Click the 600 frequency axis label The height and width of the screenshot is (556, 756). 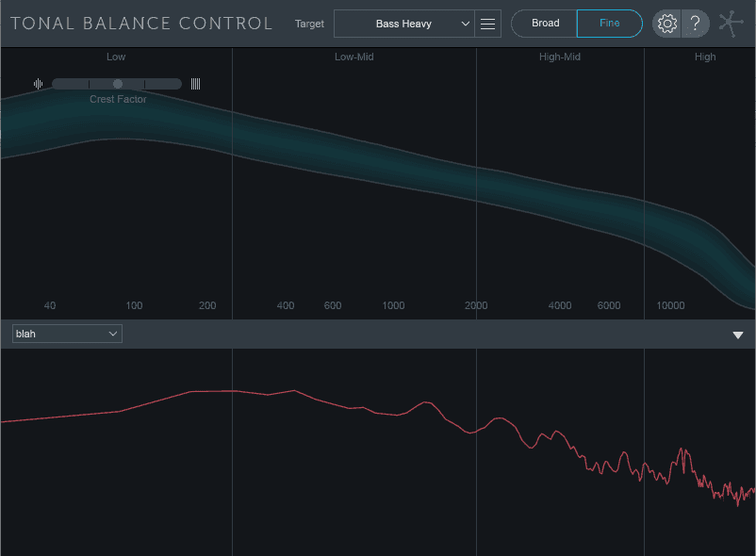click(x=333, y=305)
